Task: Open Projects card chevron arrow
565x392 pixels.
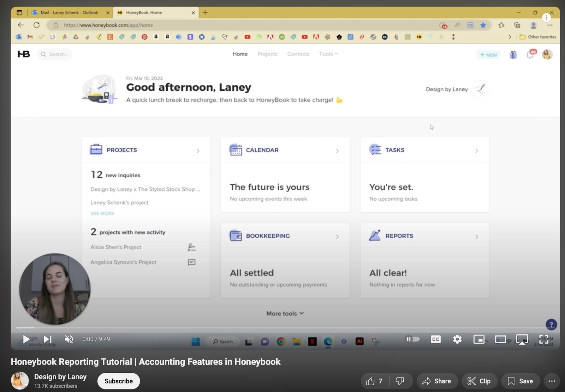Action: point(198,151)
